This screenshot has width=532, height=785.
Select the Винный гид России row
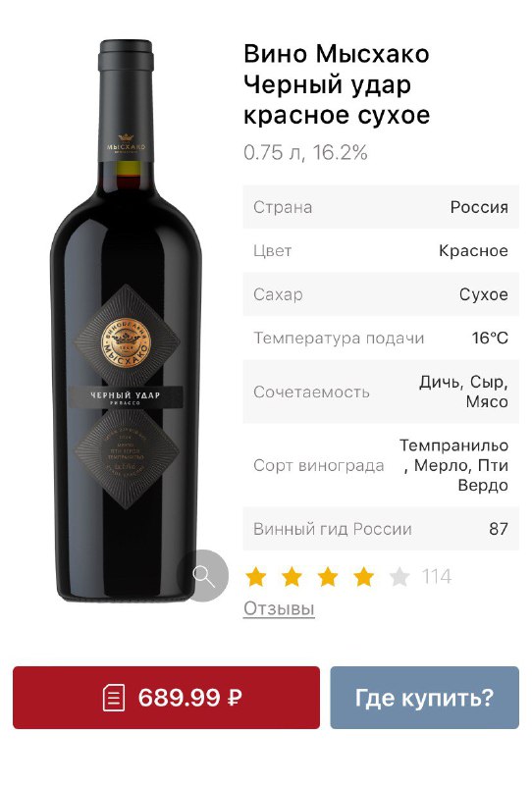pyautogui.click(x=381, y=529)
